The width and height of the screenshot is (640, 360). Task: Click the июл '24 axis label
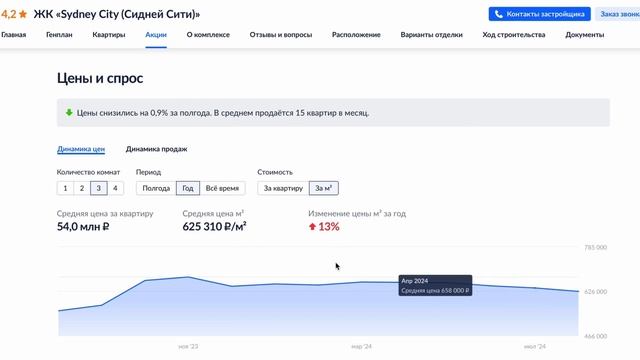(535, 347)
